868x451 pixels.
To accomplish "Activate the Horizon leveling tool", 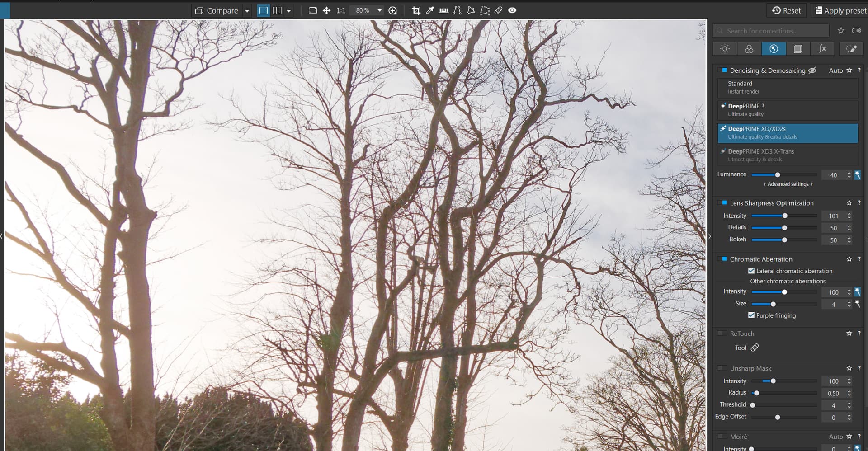I will pos(443,10).
